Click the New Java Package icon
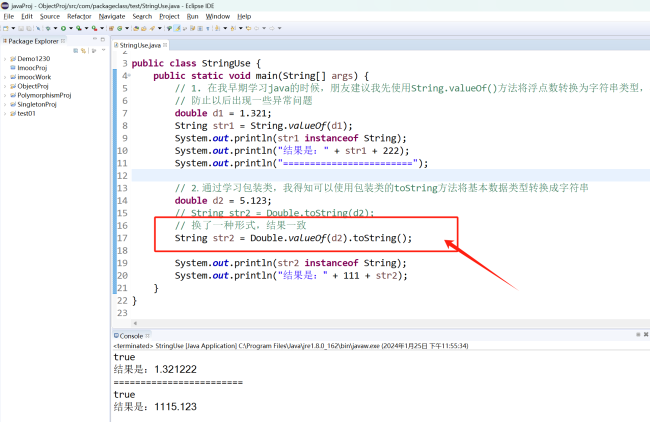Image resolution: width=650 pixels, height=422 pixels. click(111, 28)
